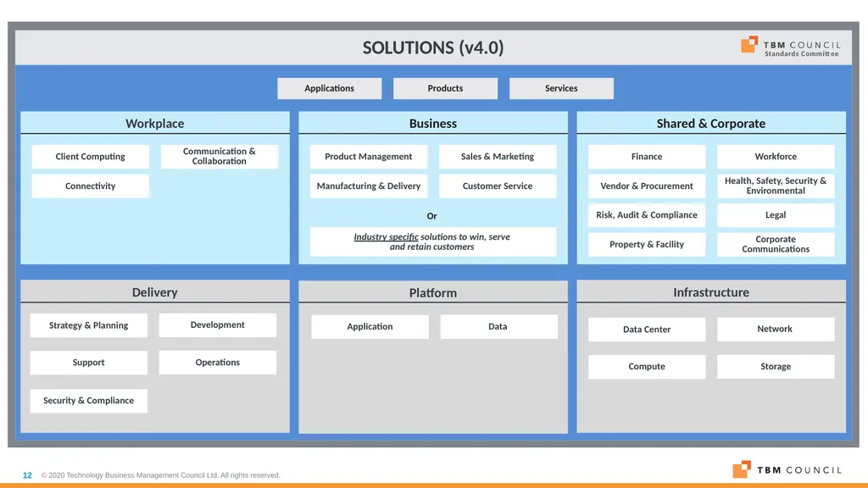Viewport: 868px width, 488px height.
Task: Select the Services box
Action: 561,88
